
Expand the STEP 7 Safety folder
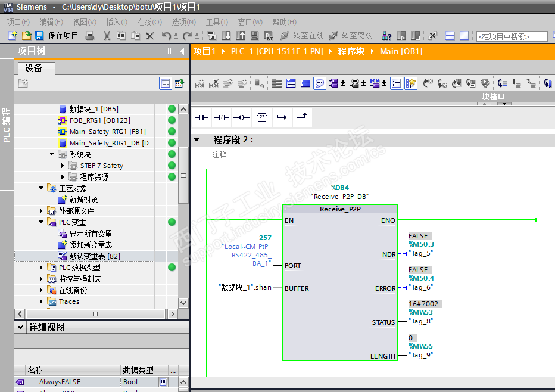(63, 166)
